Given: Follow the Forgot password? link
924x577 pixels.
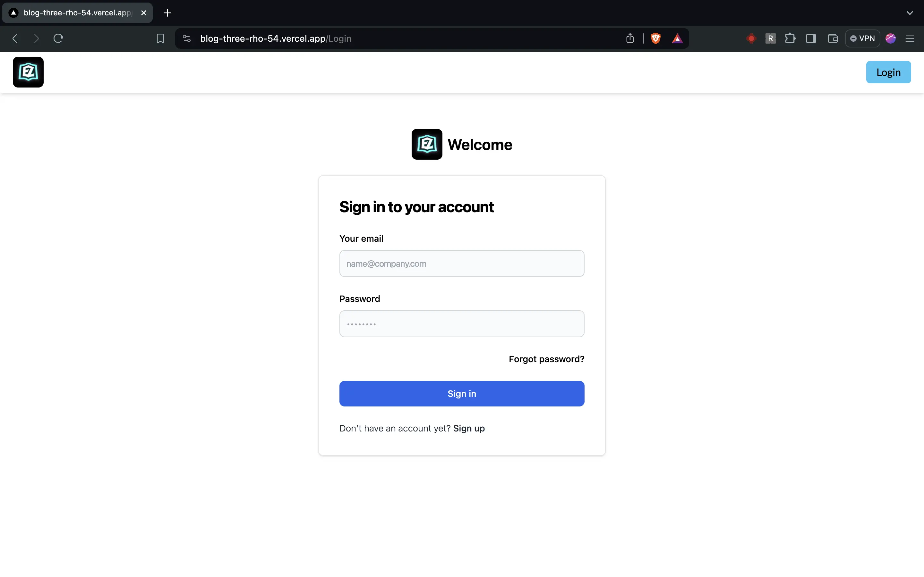Looking at the screenshot, I should [546, 359].
